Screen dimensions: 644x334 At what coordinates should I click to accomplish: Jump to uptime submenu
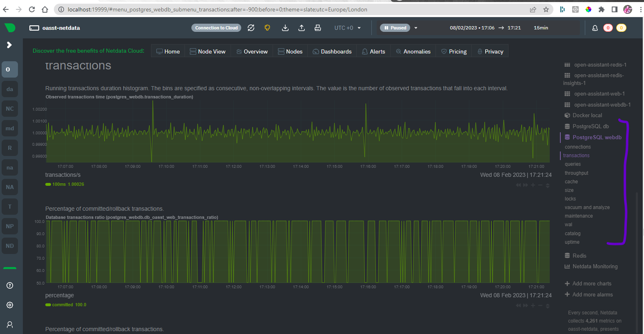tap(572, 242)
